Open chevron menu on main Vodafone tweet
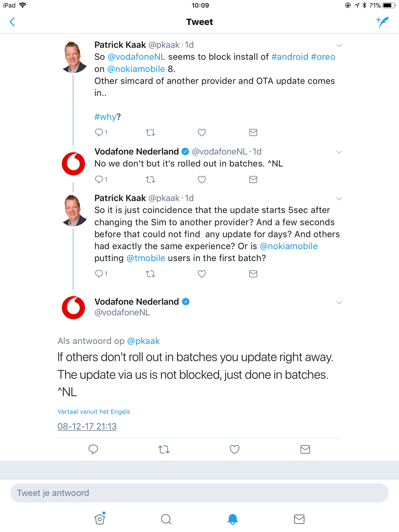Screen dimensions: 399x532 tap(339, 302)
